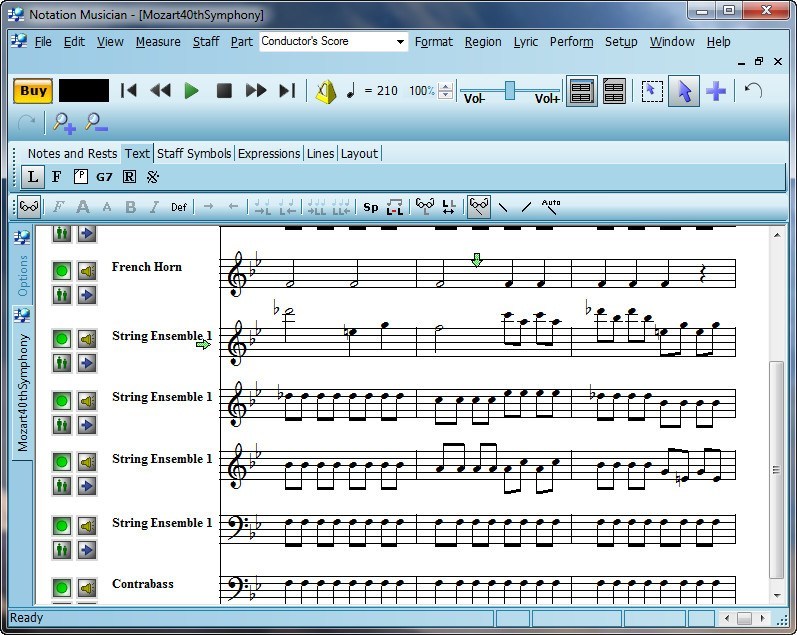
Task: Click the Def default font button
Action: (x=179, y=207)
